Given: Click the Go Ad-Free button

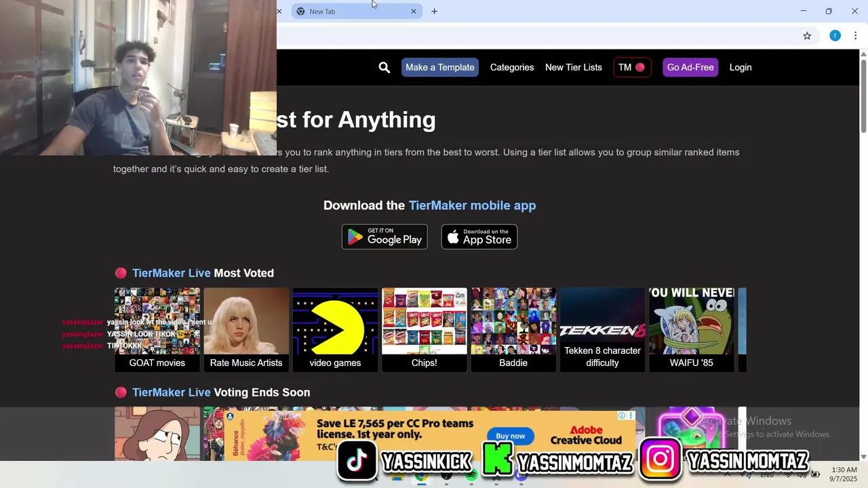Looking at the screenshot, I should (690, 67).
